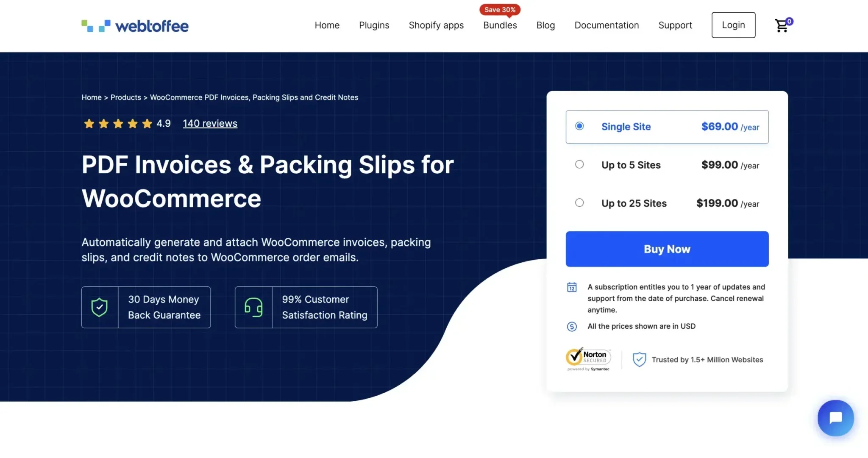This screenshot has height=458, width=868.
Task: Open the Documentation menu item
Action: click(606, 25)
